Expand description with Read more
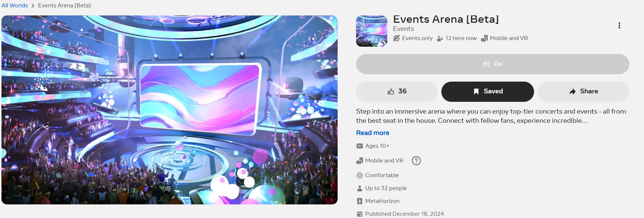 point(373,133)
